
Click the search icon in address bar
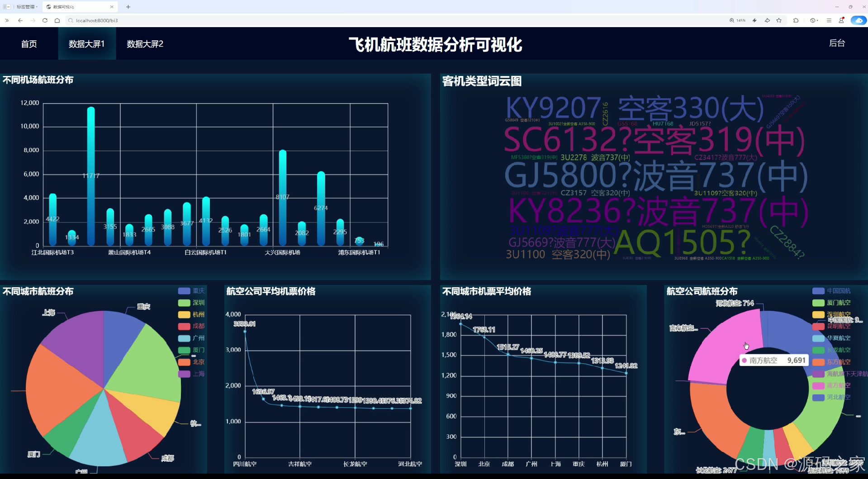pos(71,20)
